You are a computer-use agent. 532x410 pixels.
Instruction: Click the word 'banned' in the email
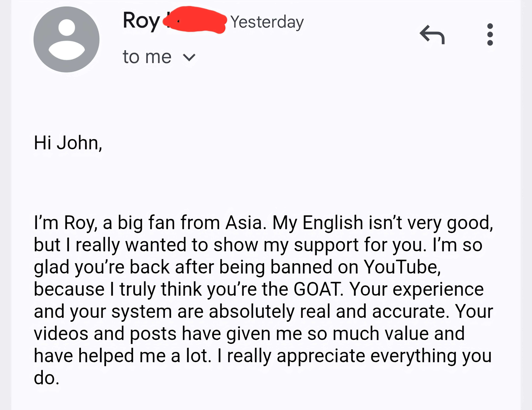pyautogui.click(x=301, y=267)
